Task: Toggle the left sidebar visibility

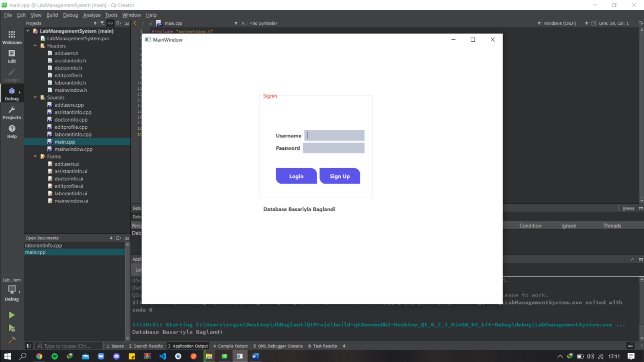Action: [x=28, y=346]
